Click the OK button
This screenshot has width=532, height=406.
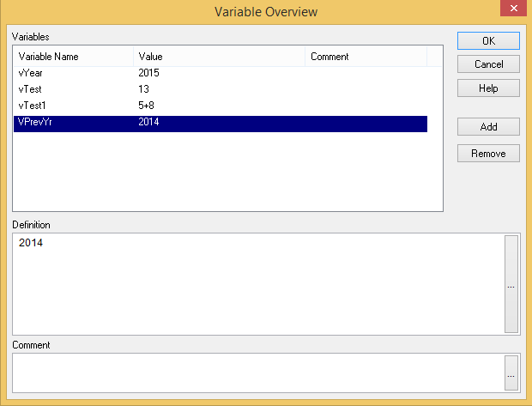point(488,40)
